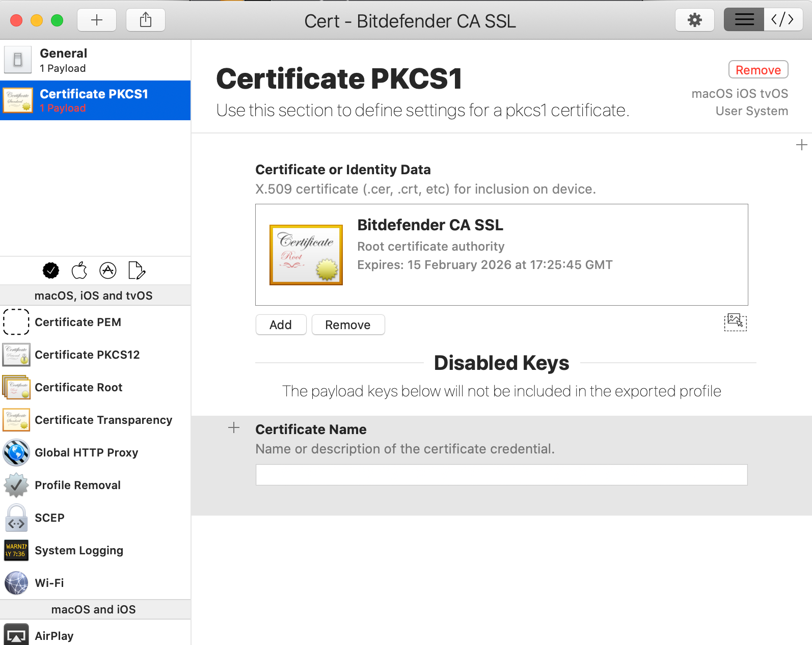
Task: Select the Bitdefender CA SSL certificate thumbnail
Action: (x=306, y=255)
